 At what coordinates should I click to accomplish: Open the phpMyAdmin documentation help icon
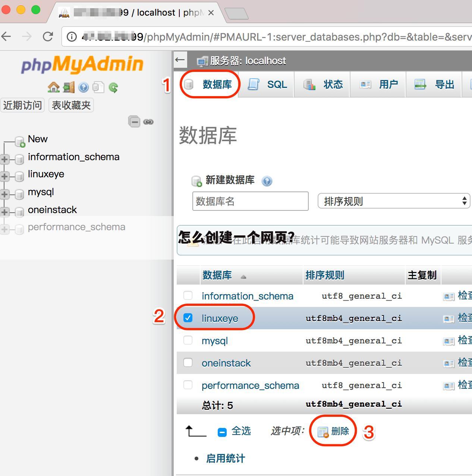(84, 87)
